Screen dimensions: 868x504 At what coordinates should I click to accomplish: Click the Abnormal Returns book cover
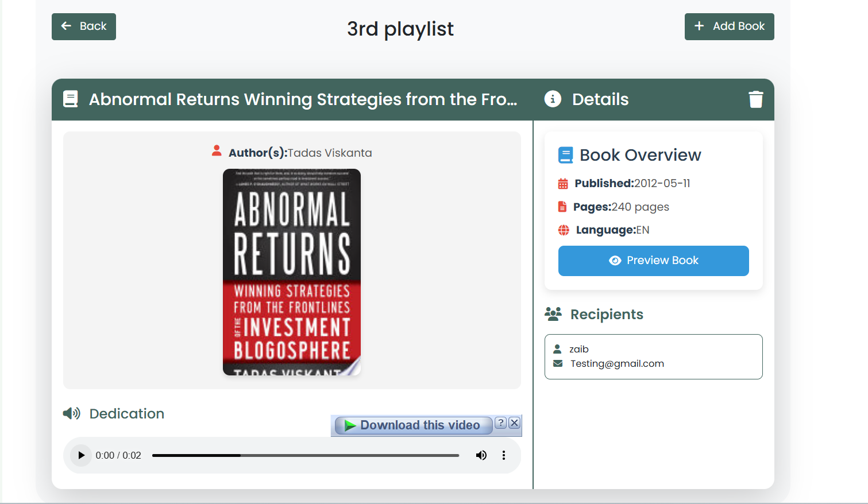[291, 272]
